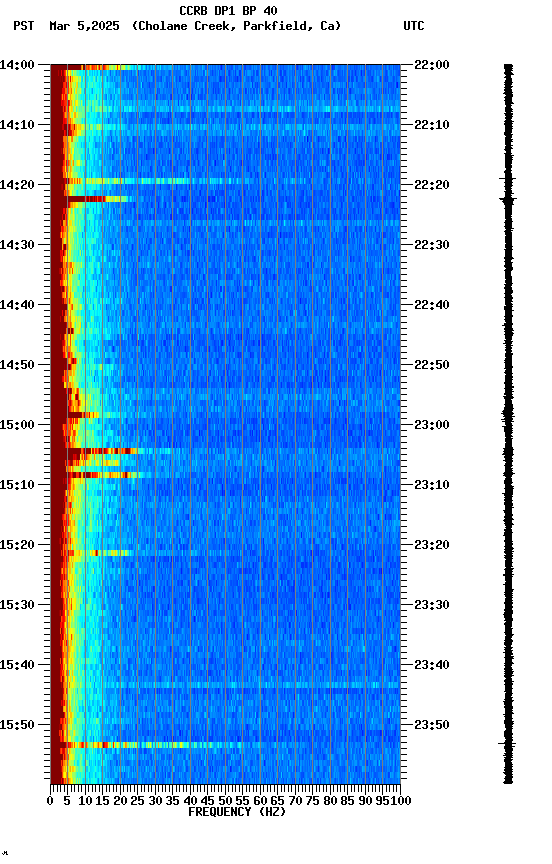The image size is (552, 864).
Task: Click the 22:20 UTC time label
Action: tap(432, 185)
